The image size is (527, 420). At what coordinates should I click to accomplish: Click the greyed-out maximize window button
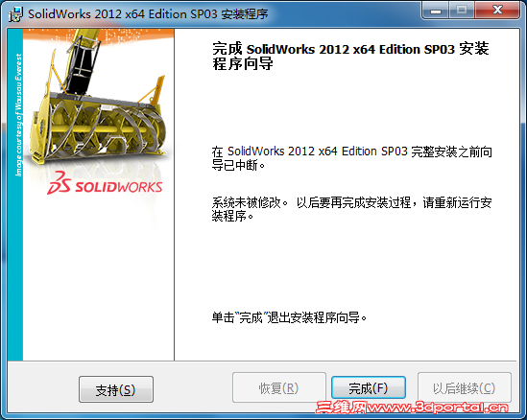[x=462, y=11]
